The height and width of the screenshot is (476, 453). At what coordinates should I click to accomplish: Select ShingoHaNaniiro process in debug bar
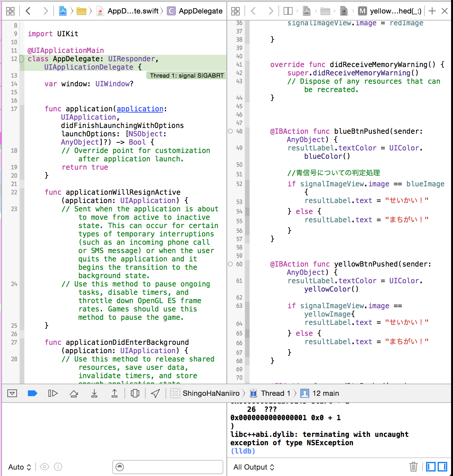click(x=205, y=393)
